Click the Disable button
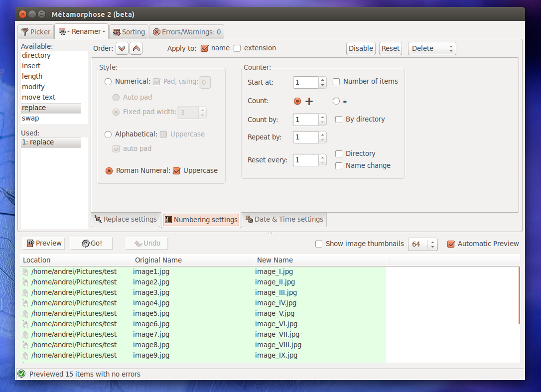 (x=361, y=49)
